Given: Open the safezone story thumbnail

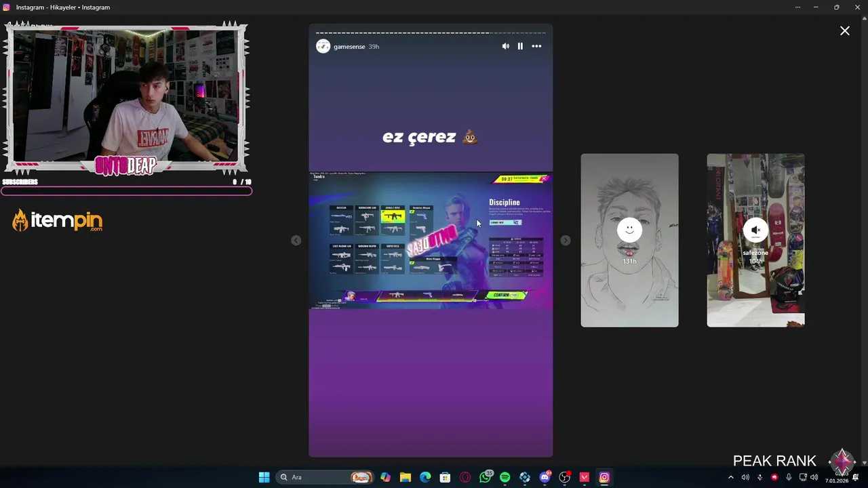Looking at the screenshot, I should (x=755, y=240).
